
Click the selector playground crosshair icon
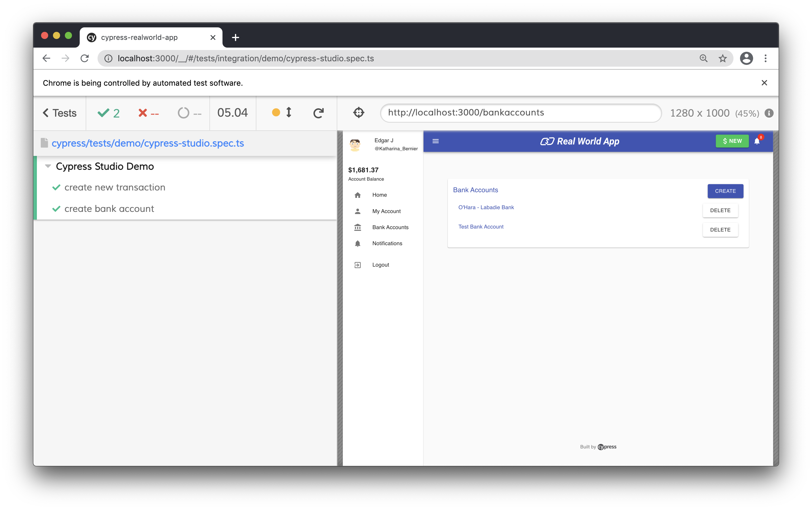358,113
